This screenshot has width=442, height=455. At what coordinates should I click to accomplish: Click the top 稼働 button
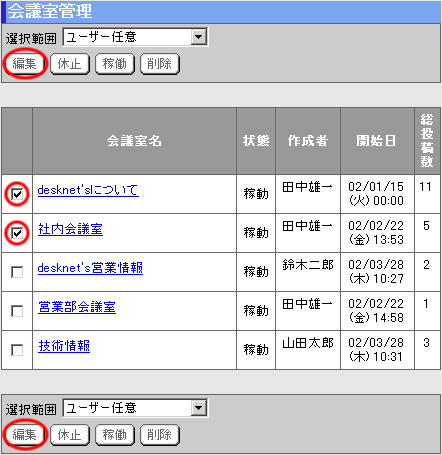(x=115, y=64)
